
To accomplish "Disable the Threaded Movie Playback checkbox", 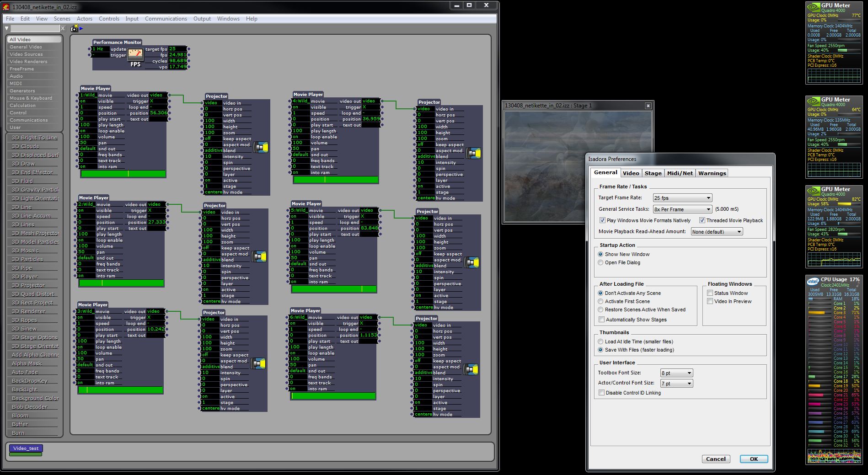I will [702, 220].
